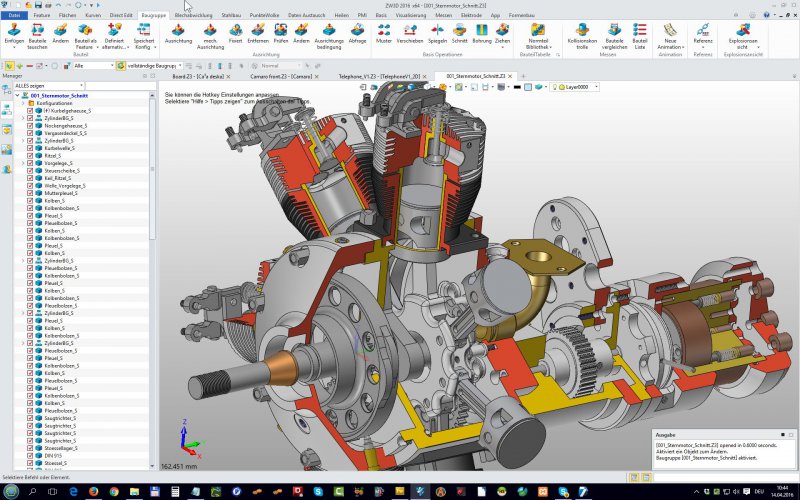The height and width of the screenshot is (500, 800).
Task: Click the Einfügen component icon
Action: (x=13, y=30)
